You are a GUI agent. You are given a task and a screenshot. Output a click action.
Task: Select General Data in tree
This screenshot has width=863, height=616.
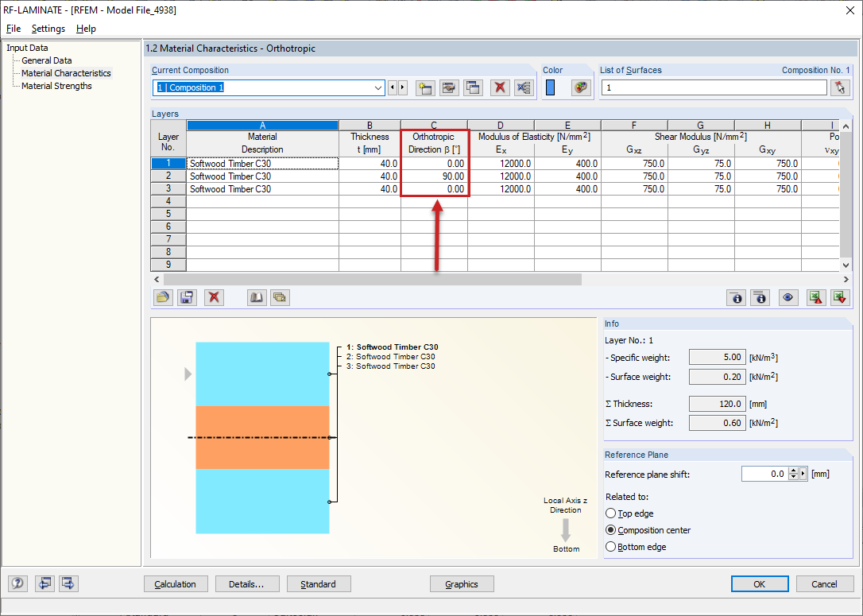(47, 60)
